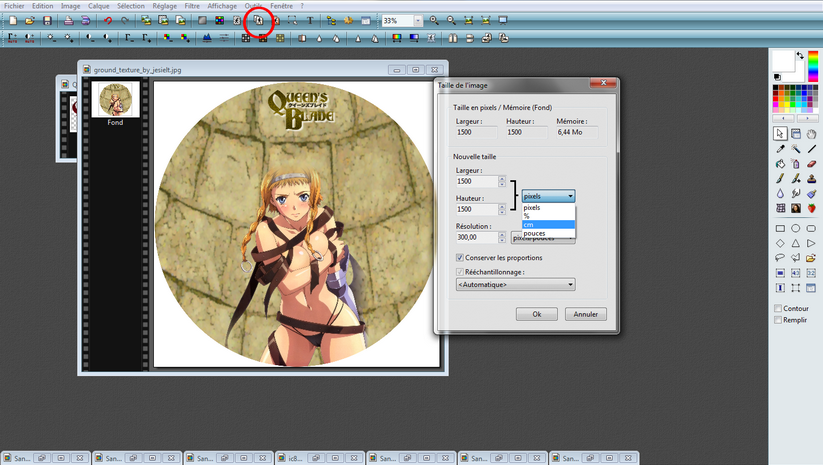Toggle the Rééchantillonnage checkbox
Screen dimensions: 823x465
(x=460, y=272)
